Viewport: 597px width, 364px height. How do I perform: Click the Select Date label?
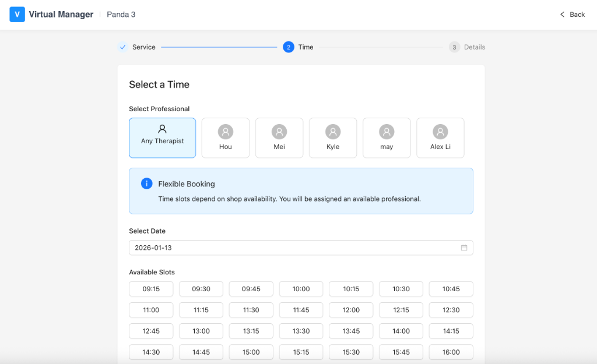pos(148,231)
